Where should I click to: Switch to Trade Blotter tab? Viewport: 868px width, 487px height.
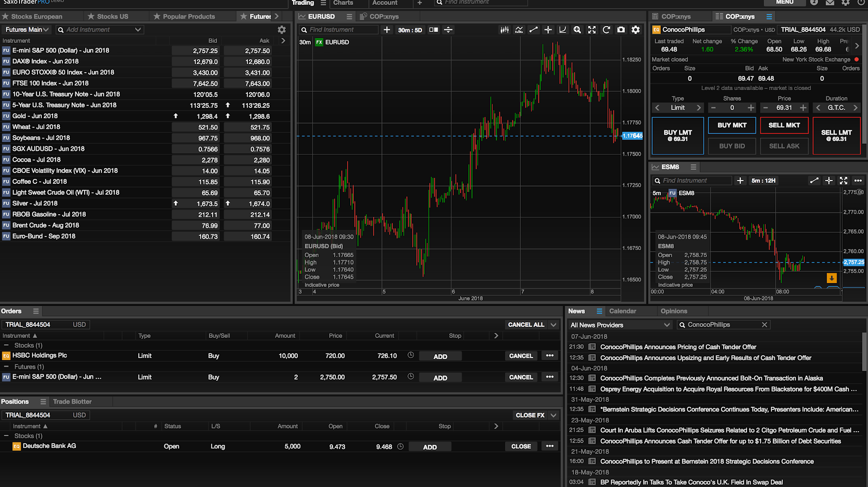72,402
